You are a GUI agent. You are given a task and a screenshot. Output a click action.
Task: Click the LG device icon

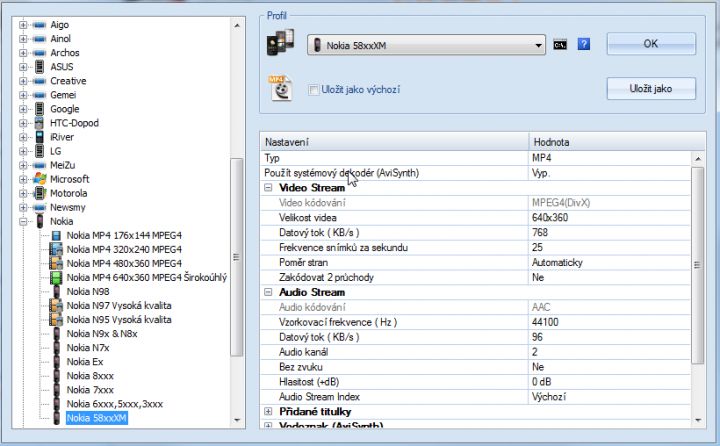[40, 151]
